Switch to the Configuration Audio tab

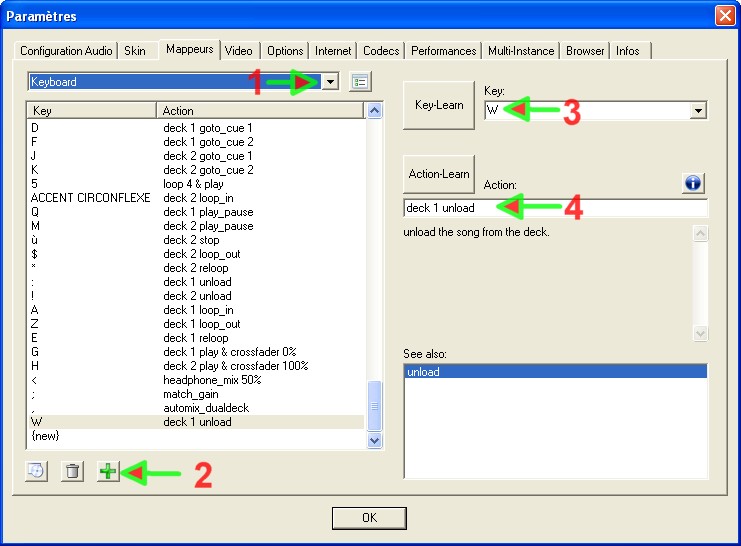[66, 51]
